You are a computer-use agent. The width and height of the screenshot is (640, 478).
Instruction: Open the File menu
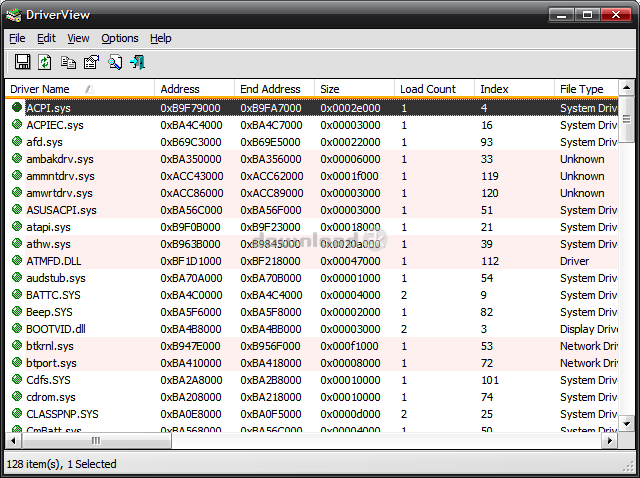17,38
